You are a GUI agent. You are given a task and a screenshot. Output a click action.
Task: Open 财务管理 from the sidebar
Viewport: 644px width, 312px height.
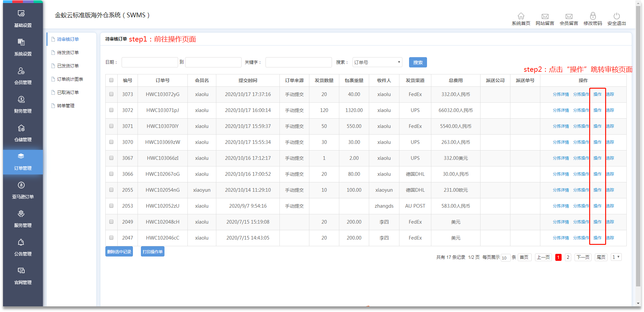21,100
